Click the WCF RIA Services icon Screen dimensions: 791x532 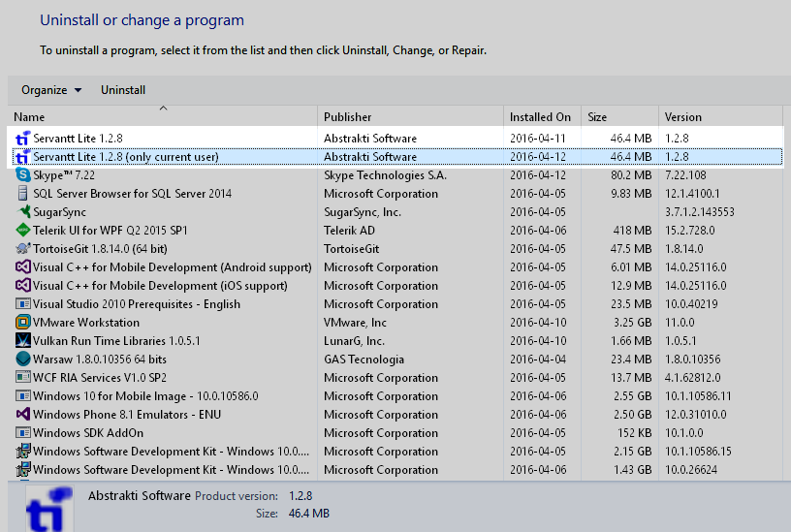point(23,378)
